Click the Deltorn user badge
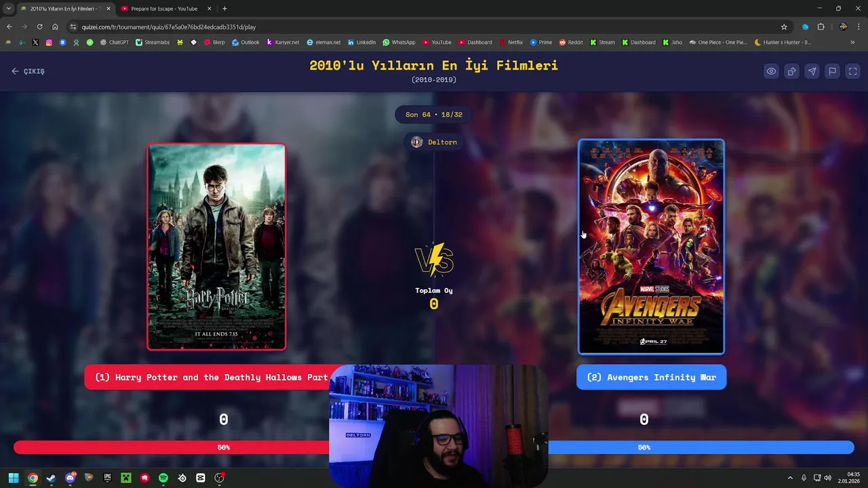This screenshot has height=488, width=868. pyautogui.click(x=434, y=142)
